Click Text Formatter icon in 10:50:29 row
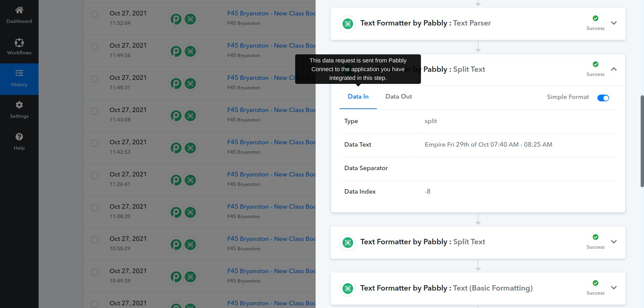 click(x=190, y=245)
